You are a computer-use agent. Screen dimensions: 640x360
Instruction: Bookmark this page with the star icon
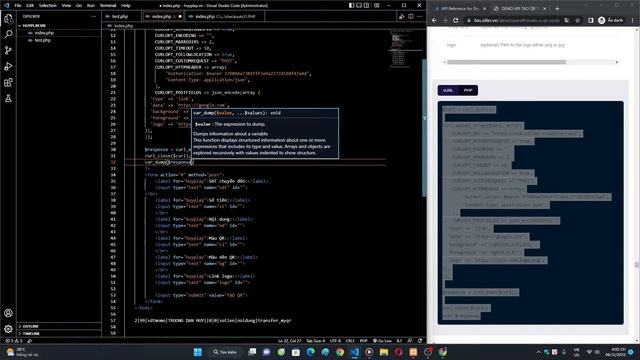(578, 20)
